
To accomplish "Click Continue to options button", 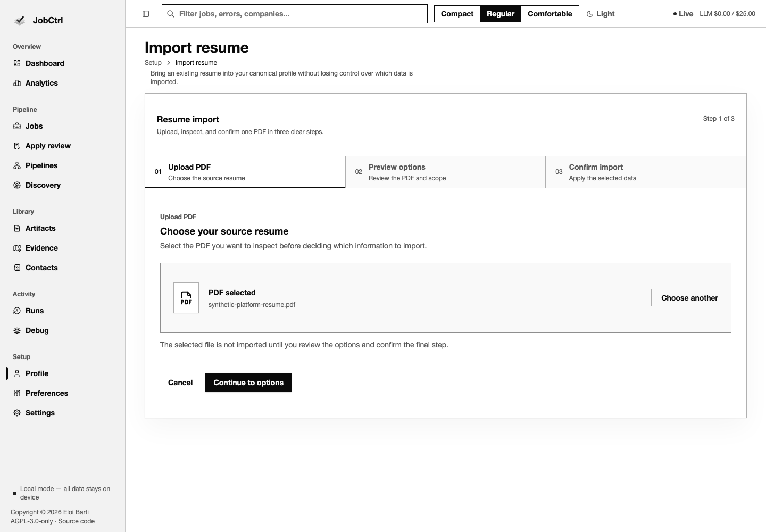I will [x=248, y=383].
